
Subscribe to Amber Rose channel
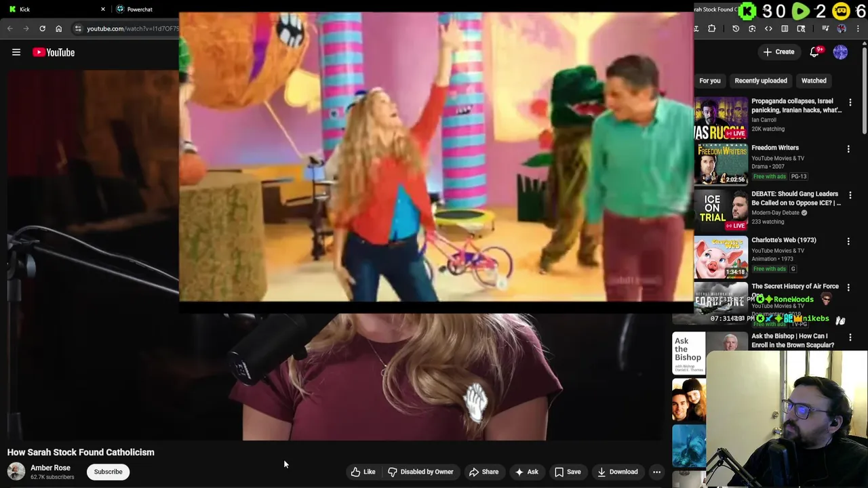(x=108, y=472)
